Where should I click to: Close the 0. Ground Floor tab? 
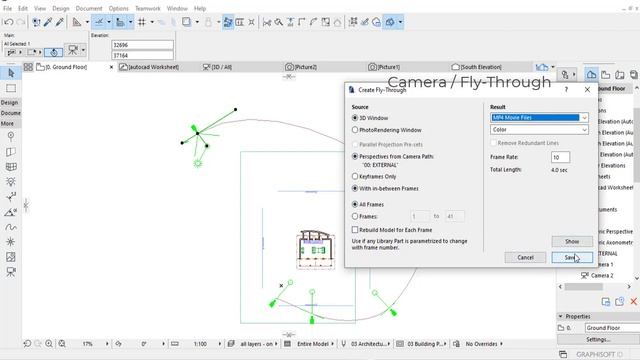(x=111, y=67)
